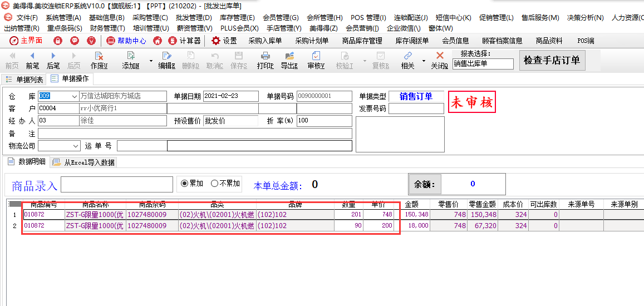Click the 删除 delete toolbar icon
Image resolution: width=644 pixels, height=306 pixels.
tap(190, 61)
